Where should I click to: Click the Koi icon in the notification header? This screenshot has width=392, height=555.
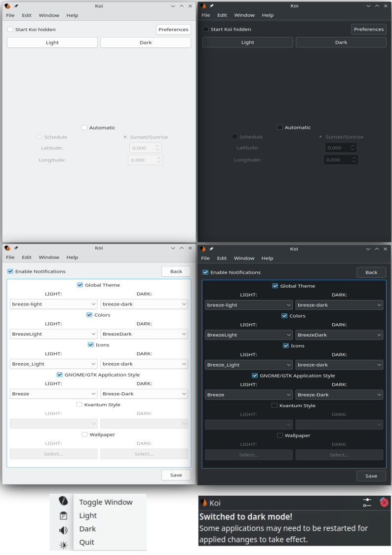203,503
